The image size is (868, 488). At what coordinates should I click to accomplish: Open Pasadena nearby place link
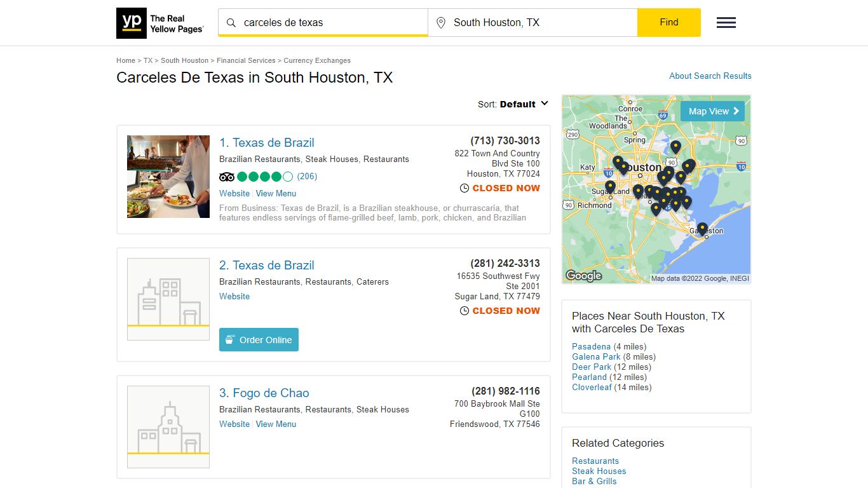591,346
